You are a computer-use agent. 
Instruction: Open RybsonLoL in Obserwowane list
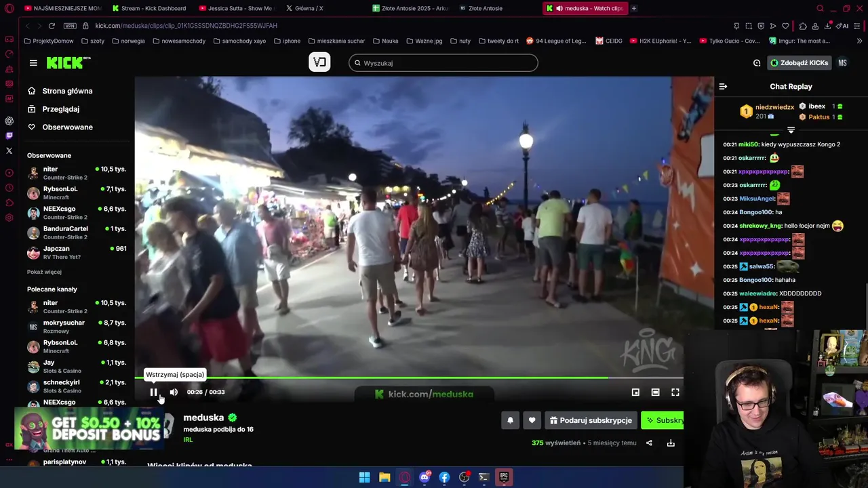(x=77, y=192)
